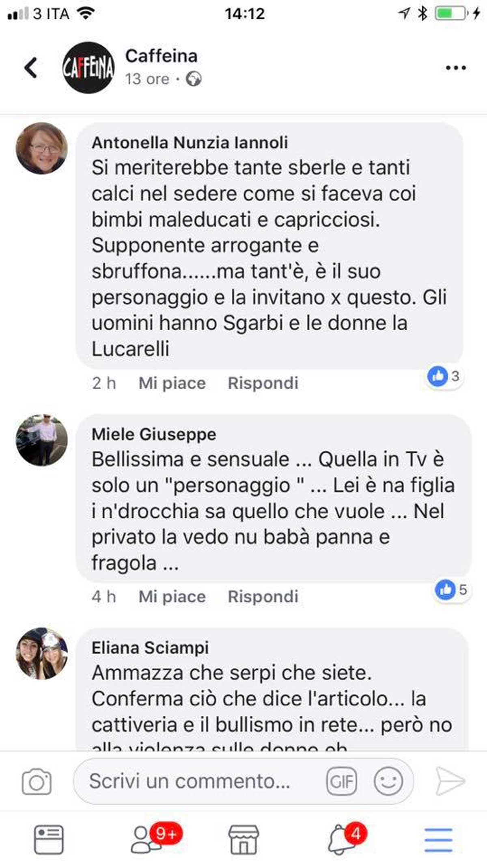Reply to Miele Giuseppe's comment
487x868 pixels.
click(263, 597)
